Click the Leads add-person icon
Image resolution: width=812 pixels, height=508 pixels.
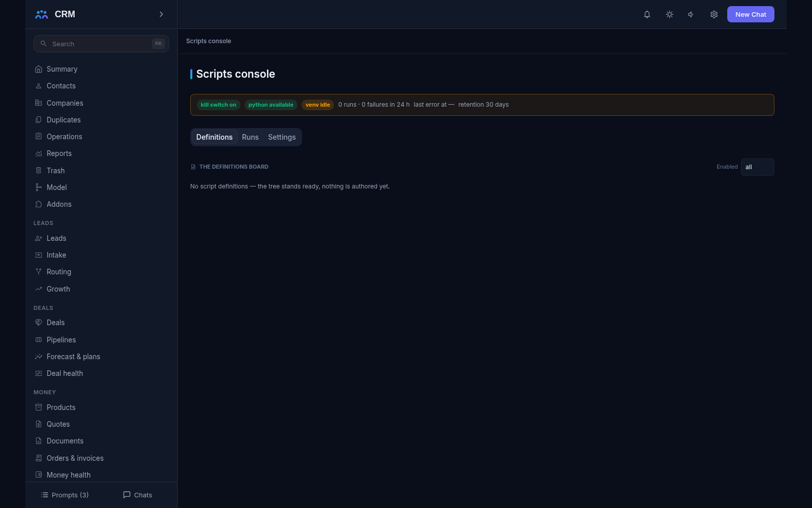click(x=39, y=238)
